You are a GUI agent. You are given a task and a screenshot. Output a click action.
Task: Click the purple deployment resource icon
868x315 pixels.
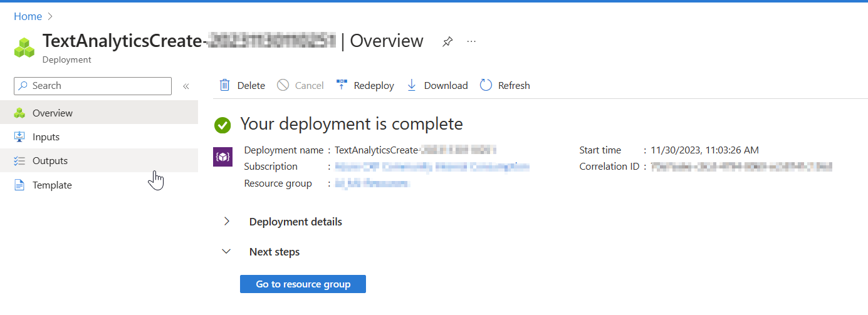223,157
